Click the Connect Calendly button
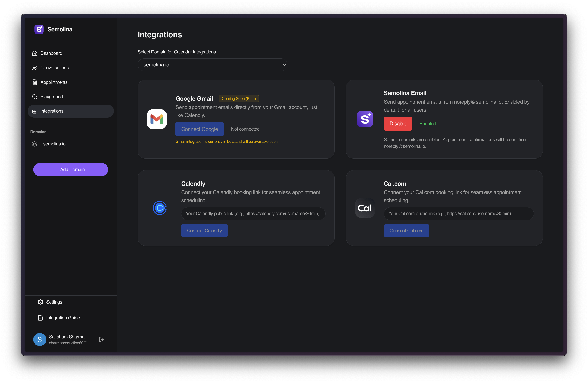588x383 pixels. pos(204,231)
